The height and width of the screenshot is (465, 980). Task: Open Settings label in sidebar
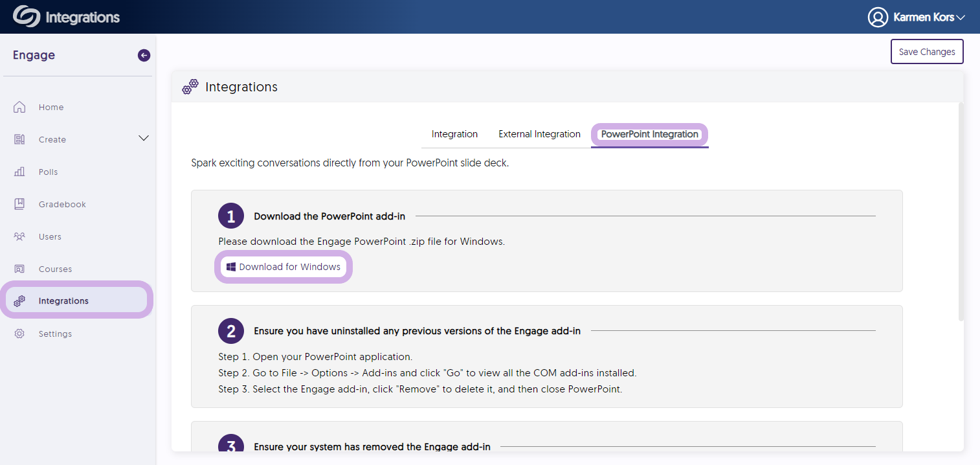[x=55, y=334]
